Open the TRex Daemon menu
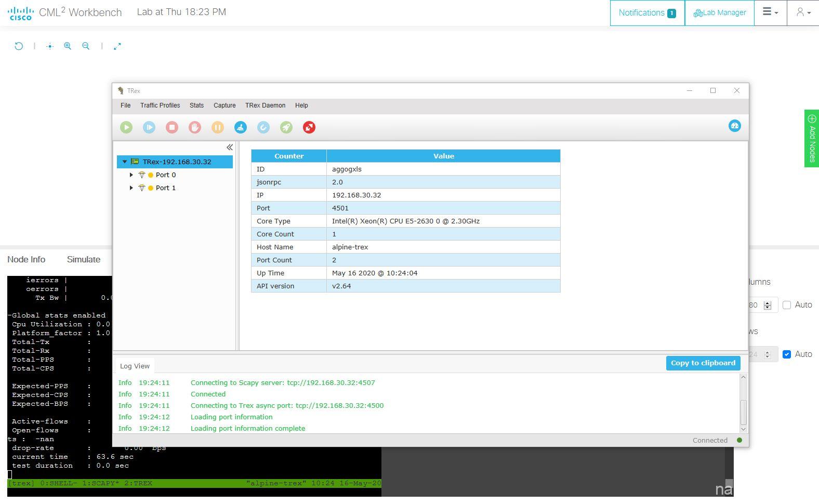 coord(265,105)
